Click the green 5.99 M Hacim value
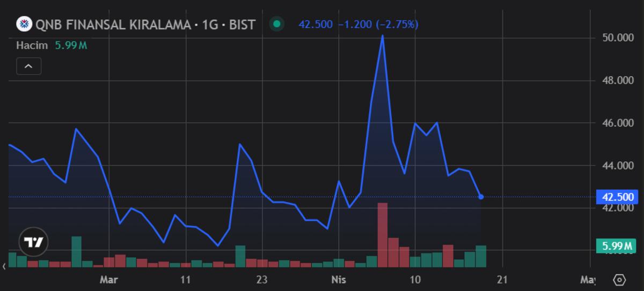 tap(71, 46)
